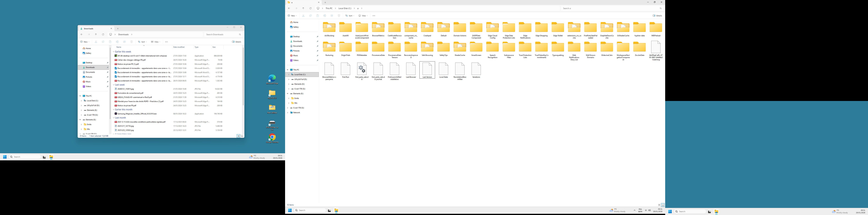This screenshot has height=215, width=868.
Task: Open See more (…) in Downloads toolbar
Action: point(166,42)
